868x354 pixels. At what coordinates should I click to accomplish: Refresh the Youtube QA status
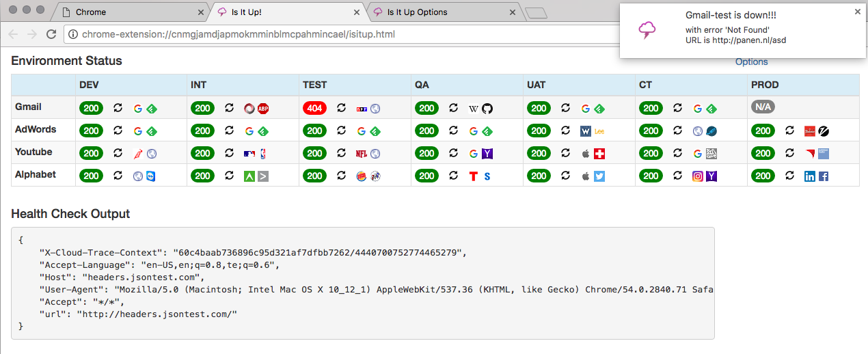(x=454, y=153)
